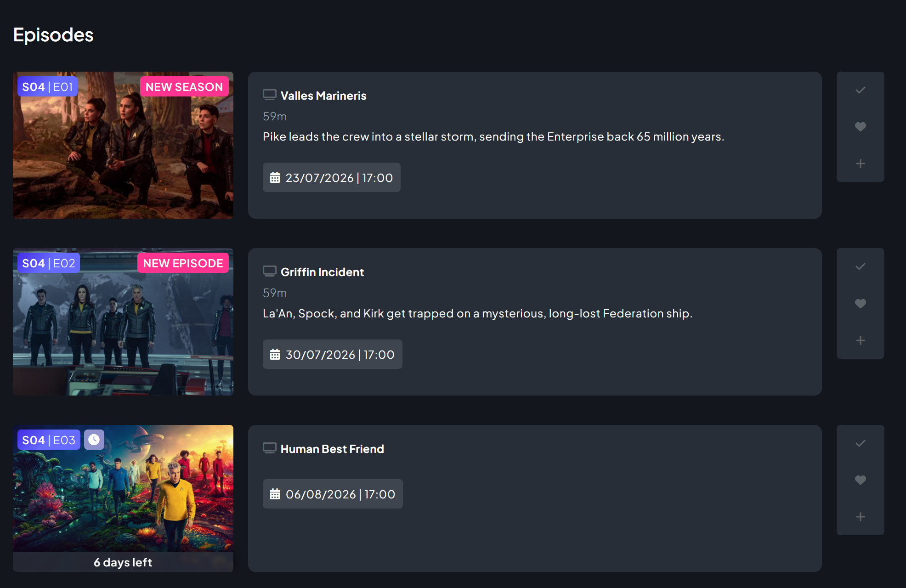Add Griffin Incident to a list
The image size is (906, 588).
point(860,340)
